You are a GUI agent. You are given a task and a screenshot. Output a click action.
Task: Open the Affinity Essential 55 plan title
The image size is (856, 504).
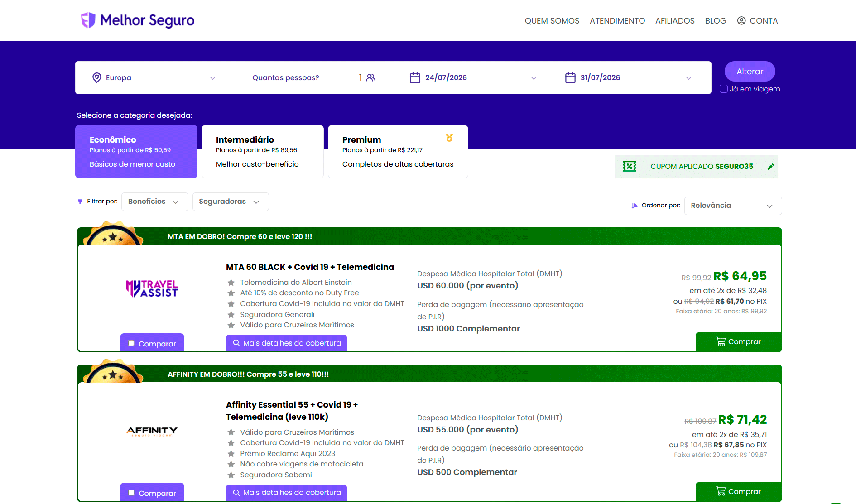pos(292,411)
